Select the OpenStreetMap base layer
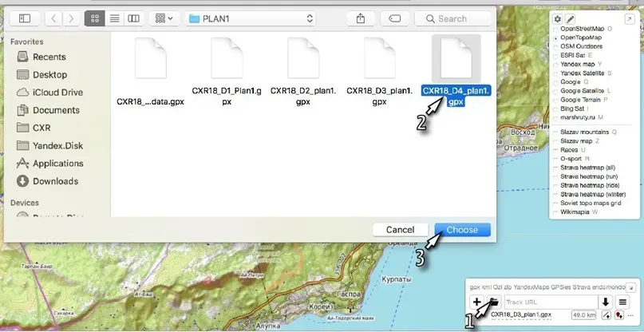644x332 pixels. (582, 29)
